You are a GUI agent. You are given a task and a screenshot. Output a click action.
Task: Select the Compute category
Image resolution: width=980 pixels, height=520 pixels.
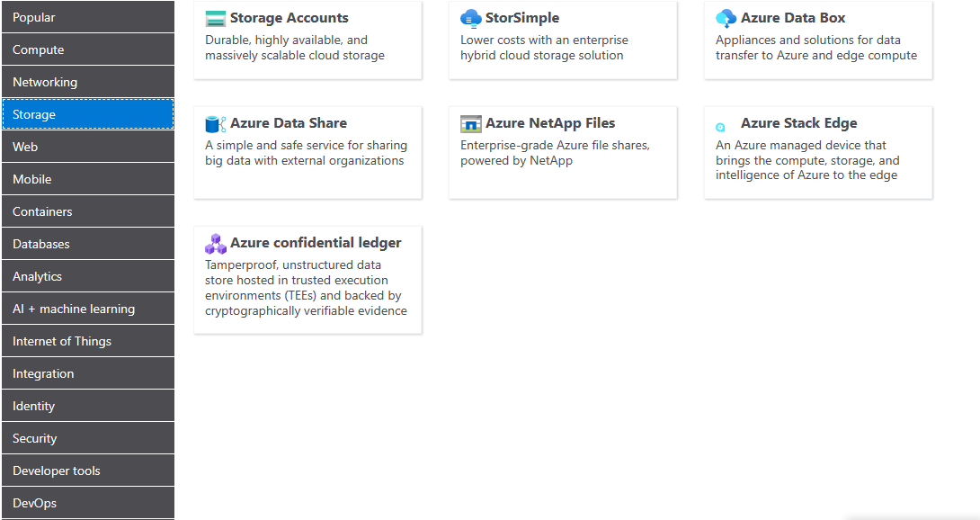tap(88, 49)
